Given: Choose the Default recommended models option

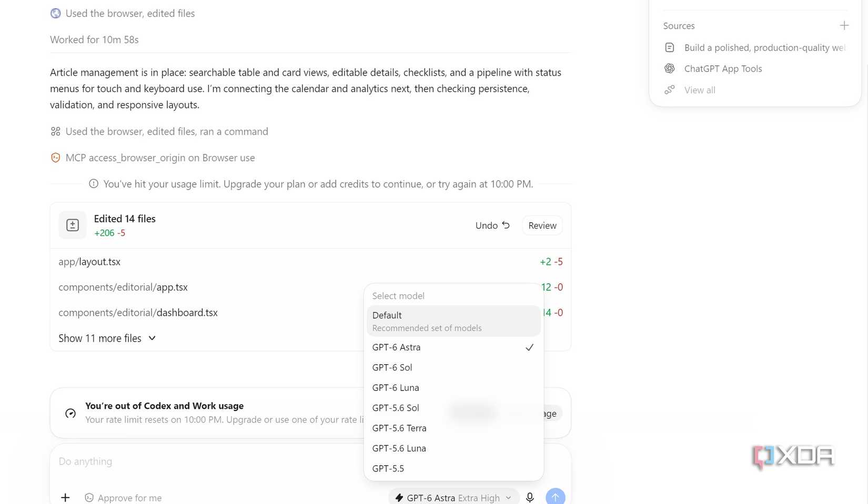Looking at the screenshot, I should tap(453, 321).
